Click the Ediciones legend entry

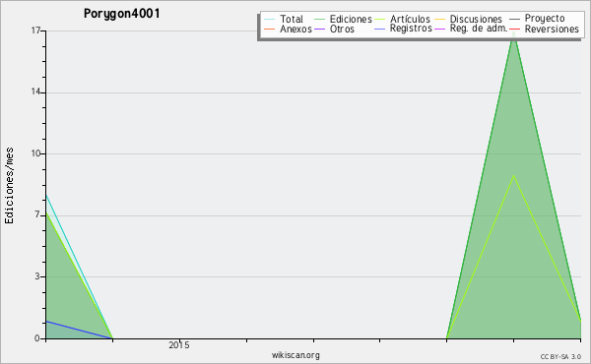(343, 19)
